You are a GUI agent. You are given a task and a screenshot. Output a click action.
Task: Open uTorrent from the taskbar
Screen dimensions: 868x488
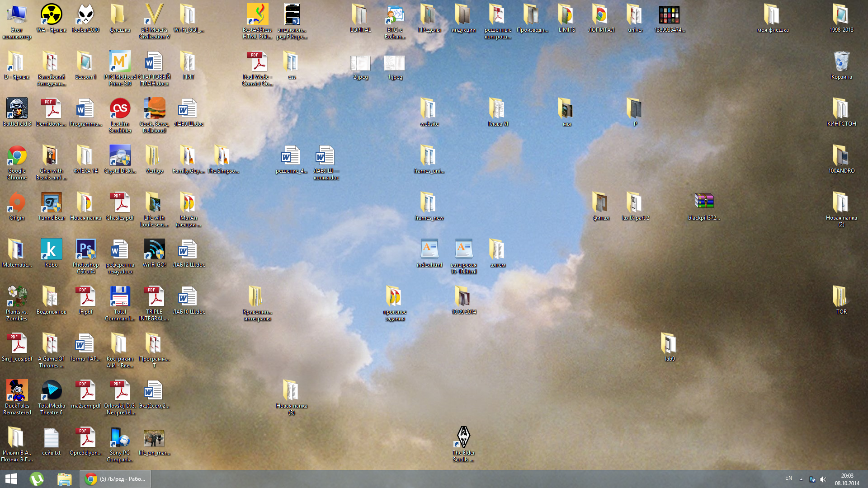coord(37,479)
